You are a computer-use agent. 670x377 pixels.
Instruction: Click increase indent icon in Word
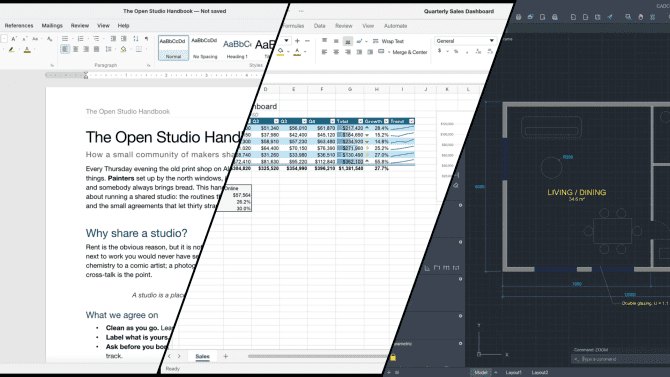pos(123,39)
